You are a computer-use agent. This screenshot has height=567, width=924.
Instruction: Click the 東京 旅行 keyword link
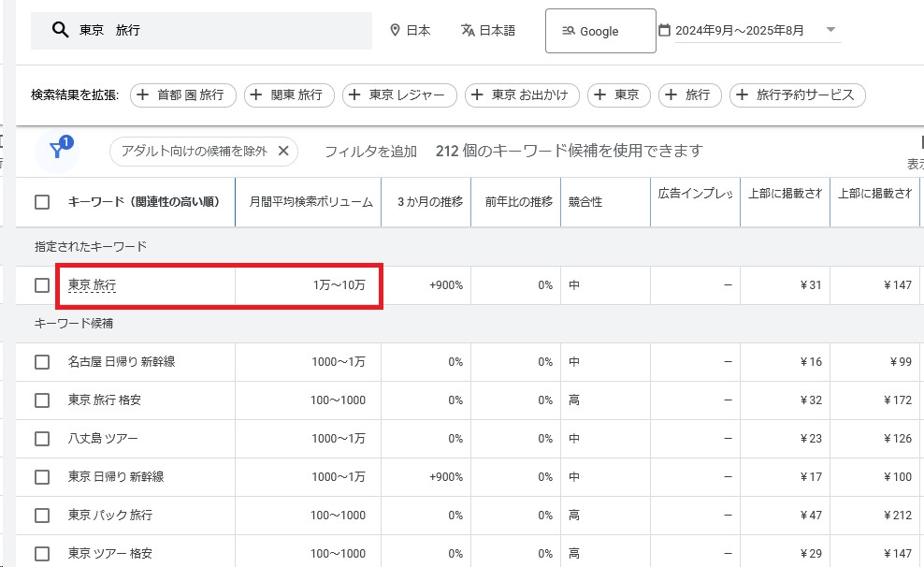click(92, 285)
